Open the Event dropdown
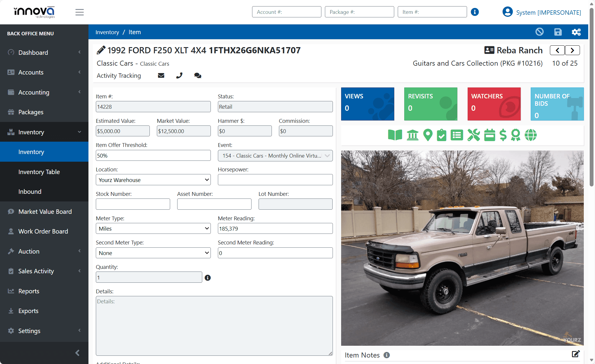595x364 pixels. coord(275,156)
